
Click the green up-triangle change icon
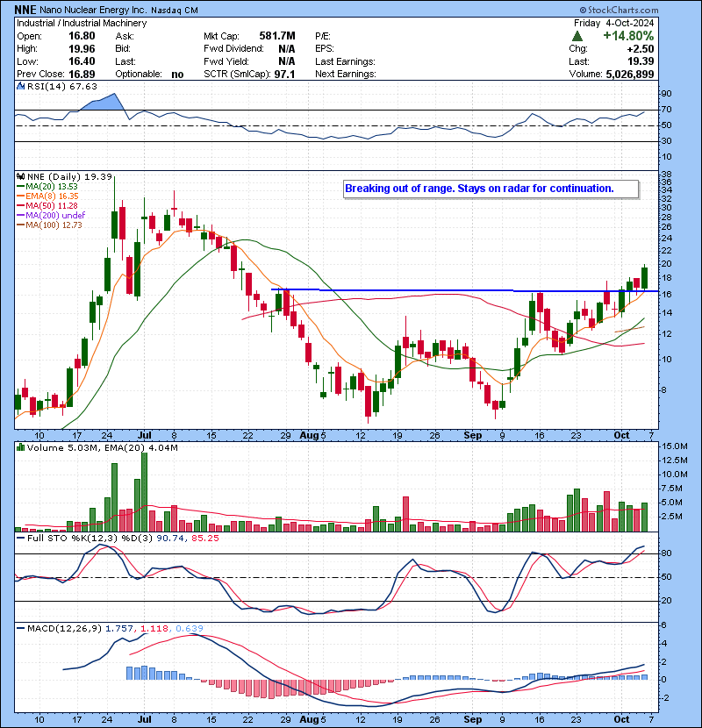577,36
